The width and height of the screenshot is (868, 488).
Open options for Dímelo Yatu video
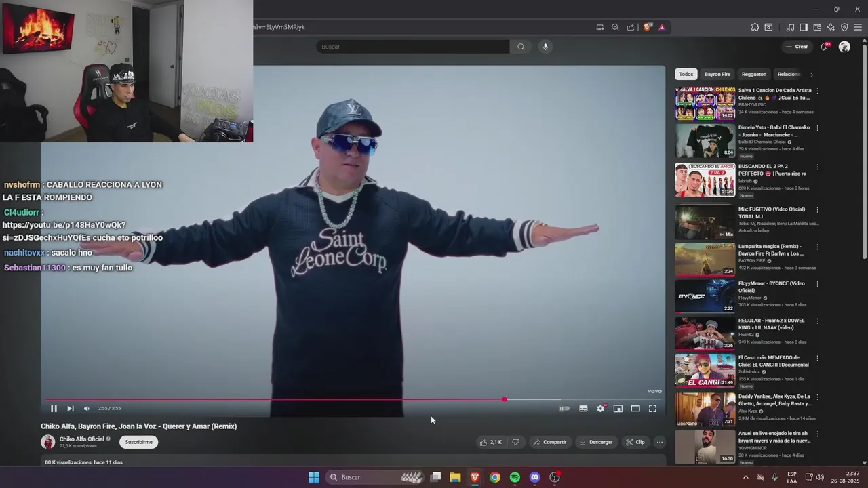pyautogui.click(x=817, y=128)
